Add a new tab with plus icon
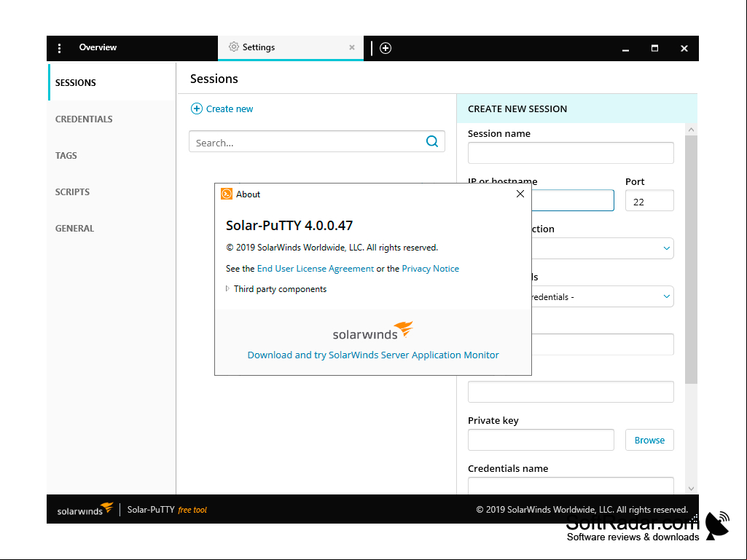Viewport: 747px width, 560px height. [x=386, y=48]
